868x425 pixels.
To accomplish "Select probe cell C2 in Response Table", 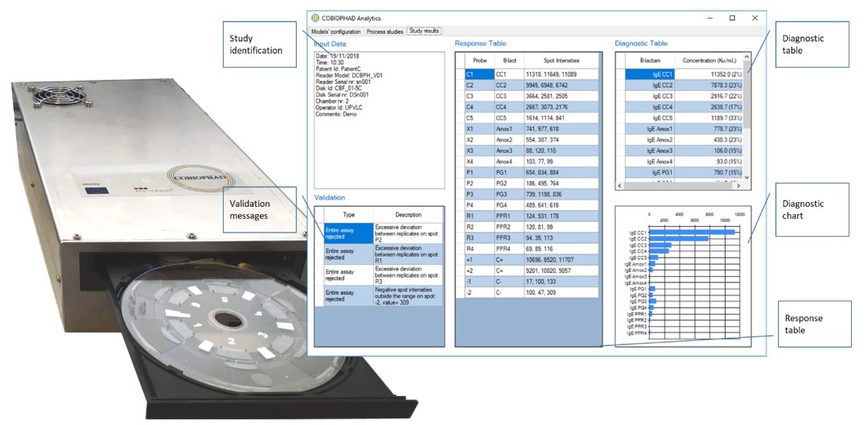I will point(479,85).
